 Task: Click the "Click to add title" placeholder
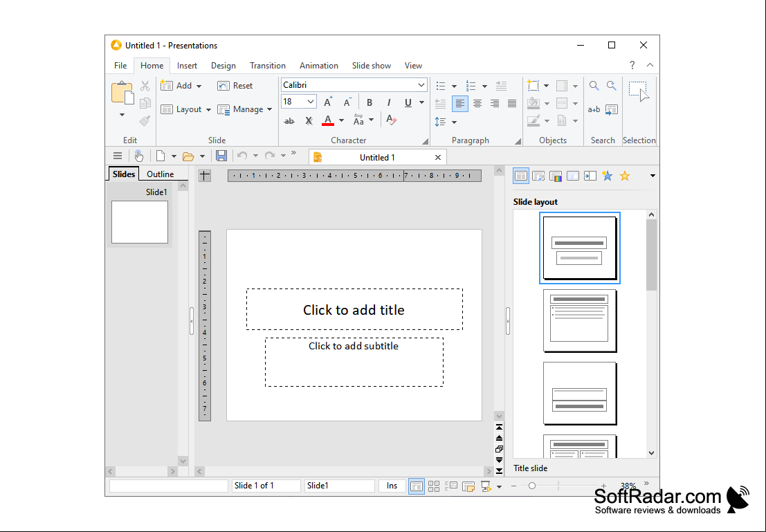[x=355, y=309]
